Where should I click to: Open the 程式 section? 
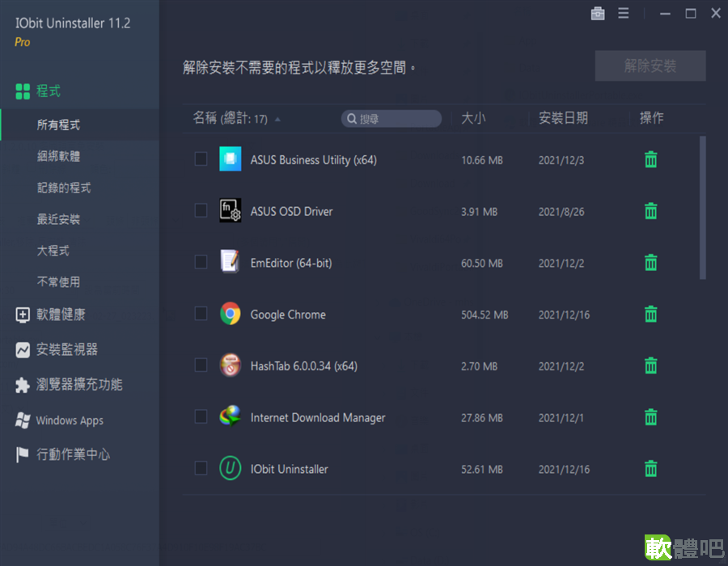click(x=49, y=91)
